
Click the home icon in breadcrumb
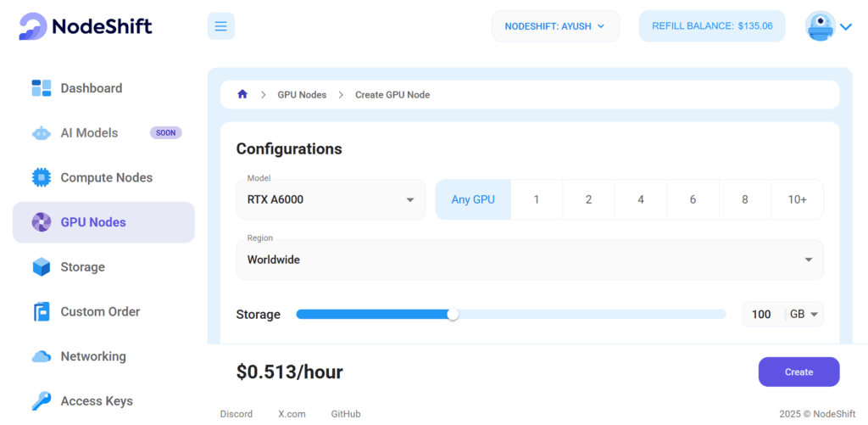(x=242, y=94)
